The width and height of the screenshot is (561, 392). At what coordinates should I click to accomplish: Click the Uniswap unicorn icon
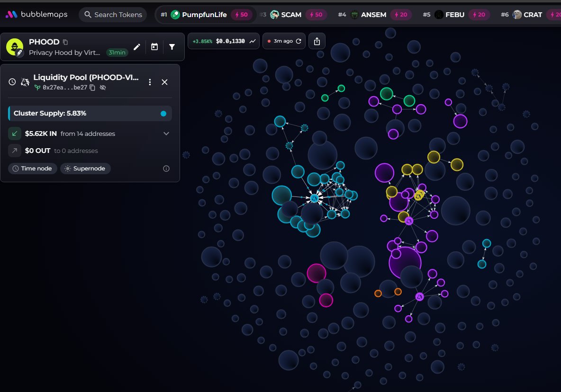point(25,82)
